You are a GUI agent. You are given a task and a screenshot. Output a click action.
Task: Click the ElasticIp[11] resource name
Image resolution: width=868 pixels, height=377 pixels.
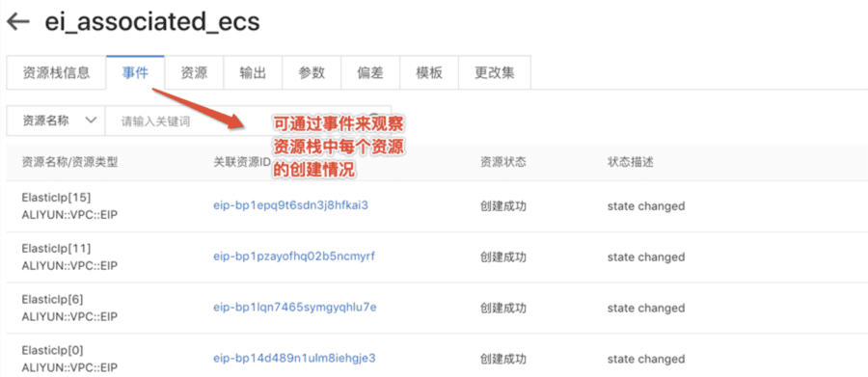(x=56, y=248)
